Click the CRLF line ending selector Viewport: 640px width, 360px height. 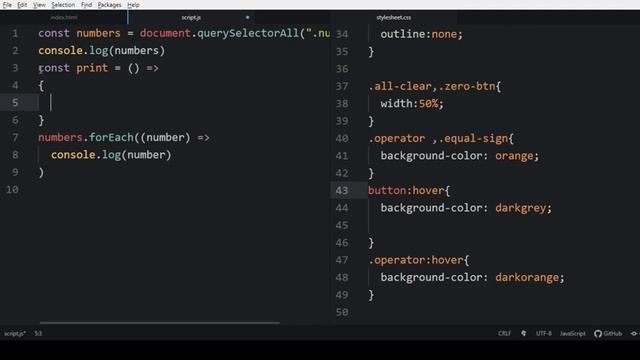(x=504, y=333)
